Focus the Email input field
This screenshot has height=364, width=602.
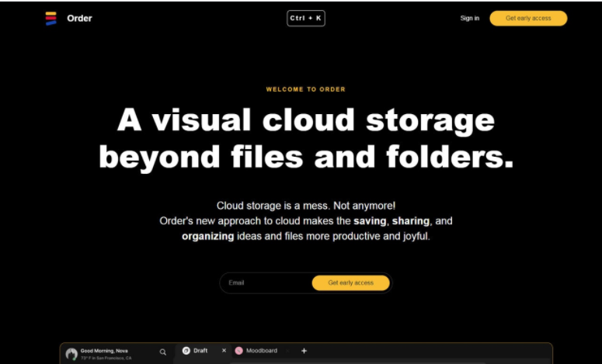[266, 283]
